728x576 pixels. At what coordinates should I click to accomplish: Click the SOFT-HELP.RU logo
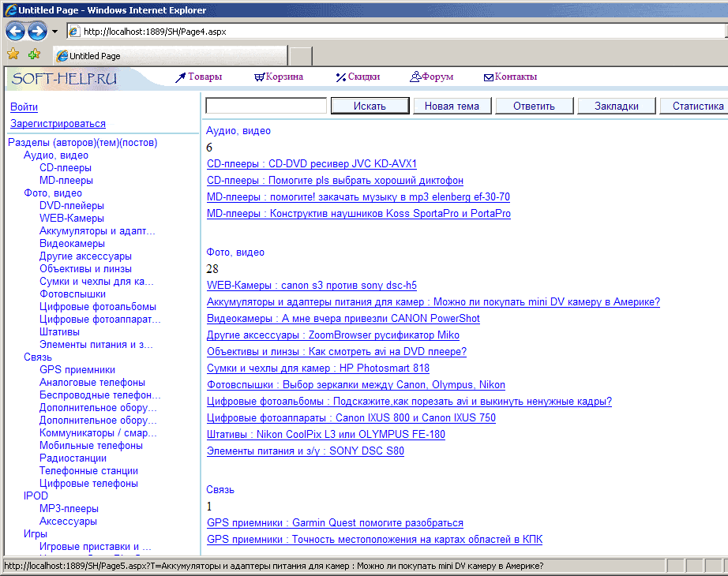64,78
